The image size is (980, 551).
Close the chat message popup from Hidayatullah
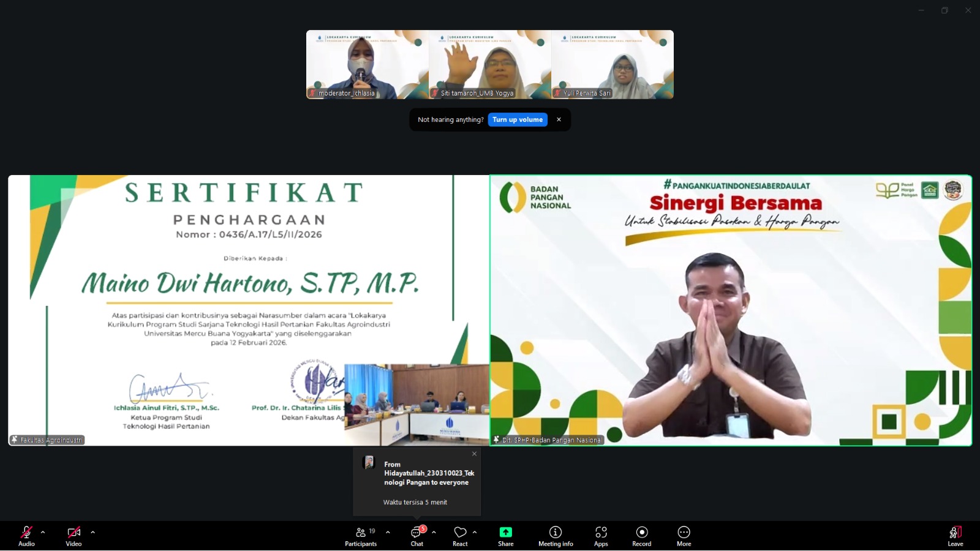point(474,454)
